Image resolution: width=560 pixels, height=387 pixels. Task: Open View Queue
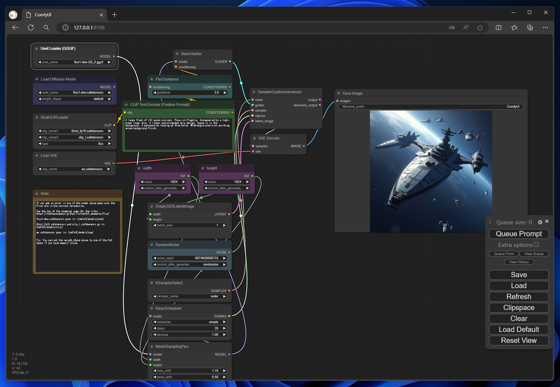(x=534, y=253)
